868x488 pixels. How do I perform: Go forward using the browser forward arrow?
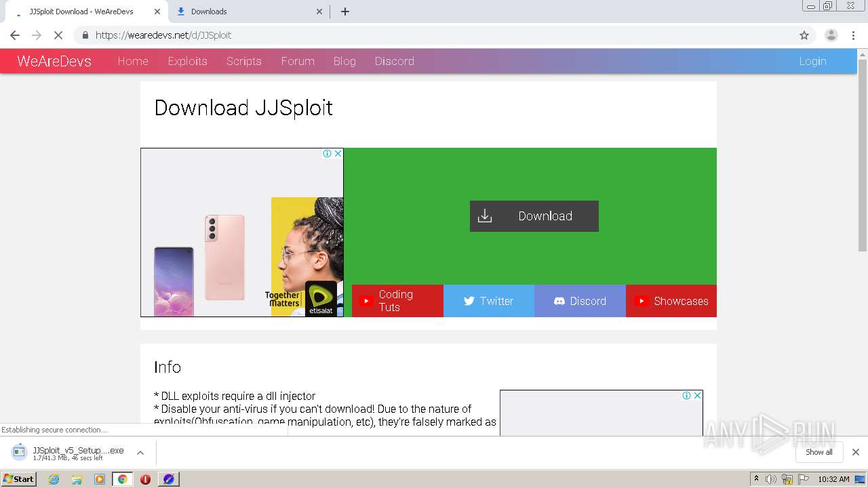click(x=37, y=35)
